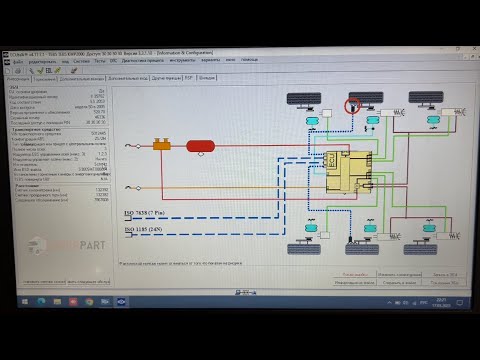480x360 pixels.
Task: Click the red air reservoir tank
Action: click(200, 146)
